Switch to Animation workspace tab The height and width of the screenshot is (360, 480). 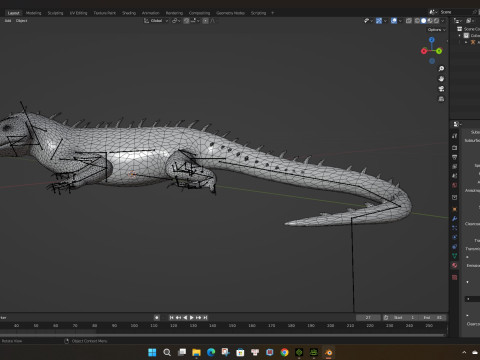151,13
